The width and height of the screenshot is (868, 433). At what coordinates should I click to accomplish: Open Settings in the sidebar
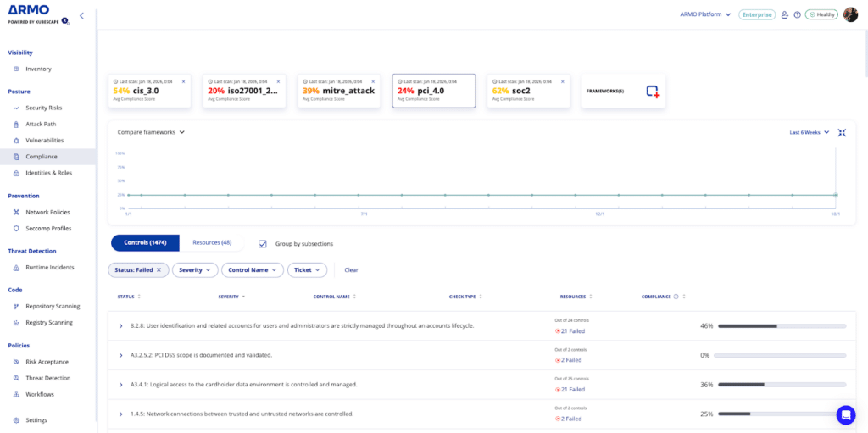pyautogui.click(x=36, y=420)
